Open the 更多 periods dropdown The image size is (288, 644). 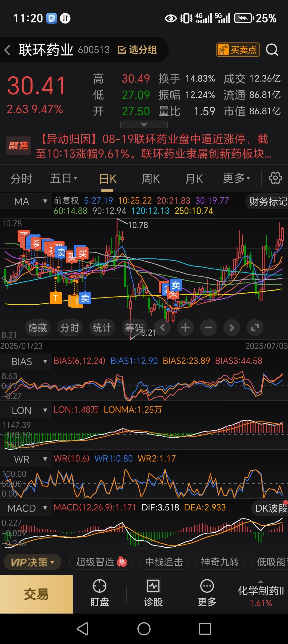coord(236,178)
